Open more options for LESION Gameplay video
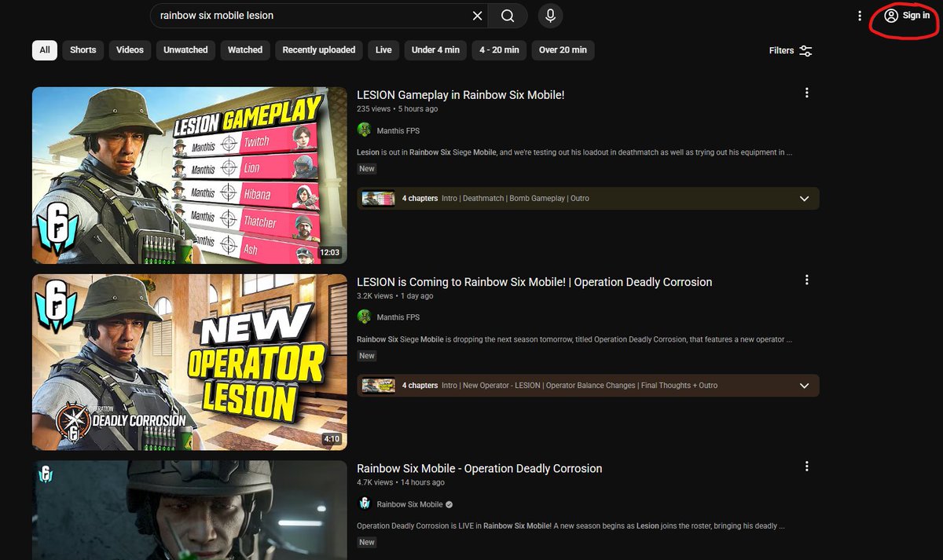The height and width of the screenshot is (560, 943). tap(806, 93)
